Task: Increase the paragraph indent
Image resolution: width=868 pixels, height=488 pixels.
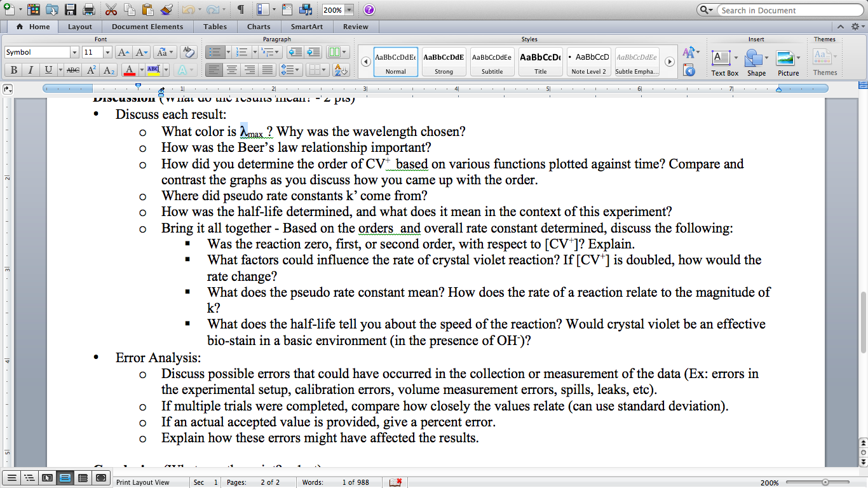Action: pos(313,52)
